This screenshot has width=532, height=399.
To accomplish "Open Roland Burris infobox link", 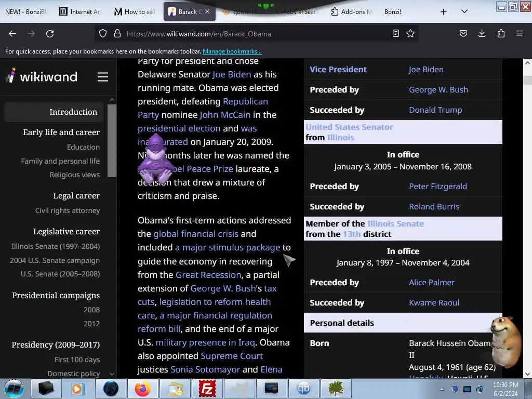I will [x=434, y=207].
